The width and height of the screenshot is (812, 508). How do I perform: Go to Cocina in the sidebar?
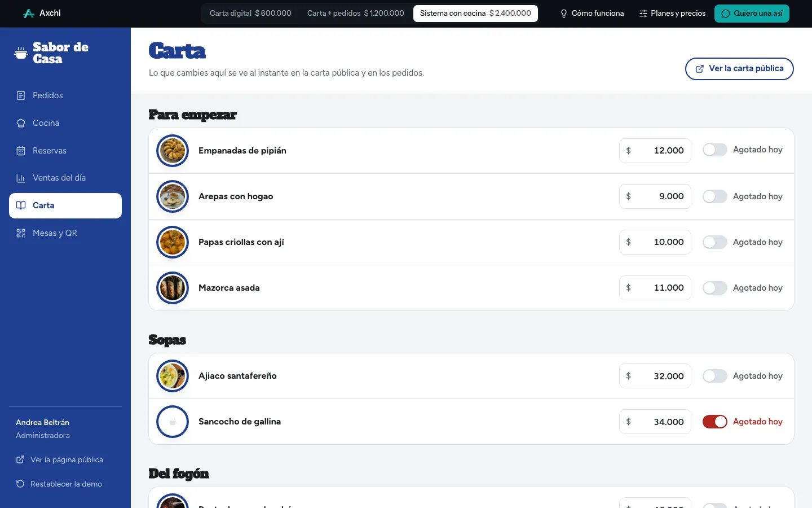pos(65,123)
